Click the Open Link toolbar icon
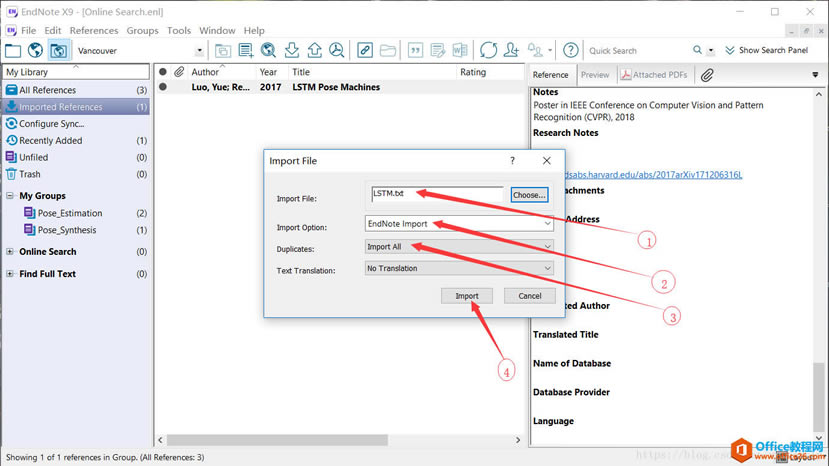Image resolution: width=829 pixels, height=466 pixels. coord(365,51)
